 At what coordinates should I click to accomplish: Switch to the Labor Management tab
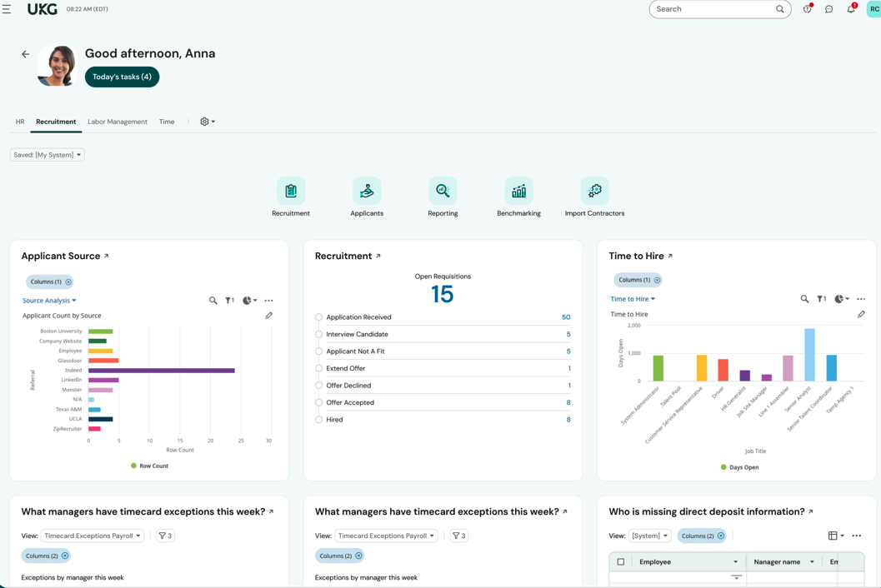coord(118,122)
